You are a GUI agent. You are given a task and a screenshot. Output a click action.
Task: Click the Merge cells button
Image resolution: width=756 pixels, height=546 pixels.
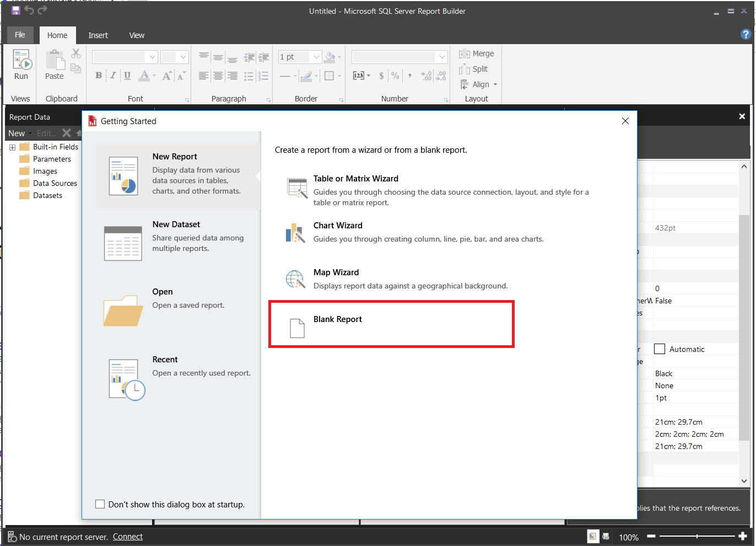(477, 53)
